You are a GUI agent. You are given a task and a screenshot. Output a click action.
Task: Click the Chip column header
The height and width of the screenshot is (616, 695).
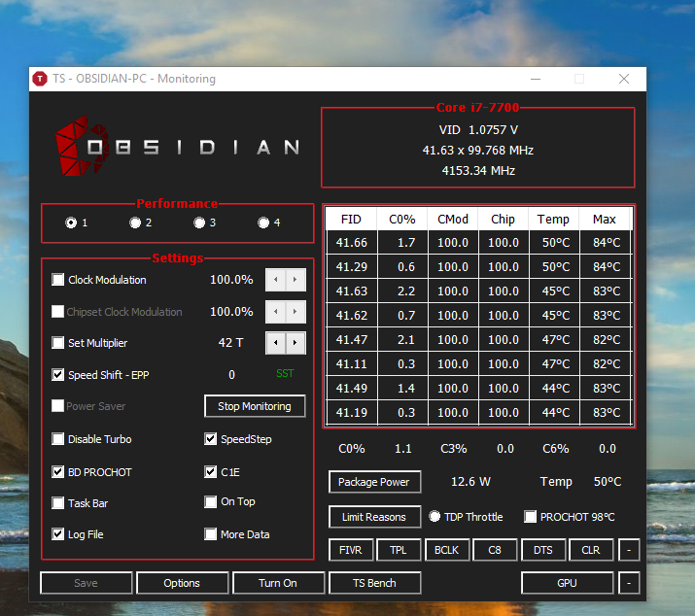coord(504,219)
